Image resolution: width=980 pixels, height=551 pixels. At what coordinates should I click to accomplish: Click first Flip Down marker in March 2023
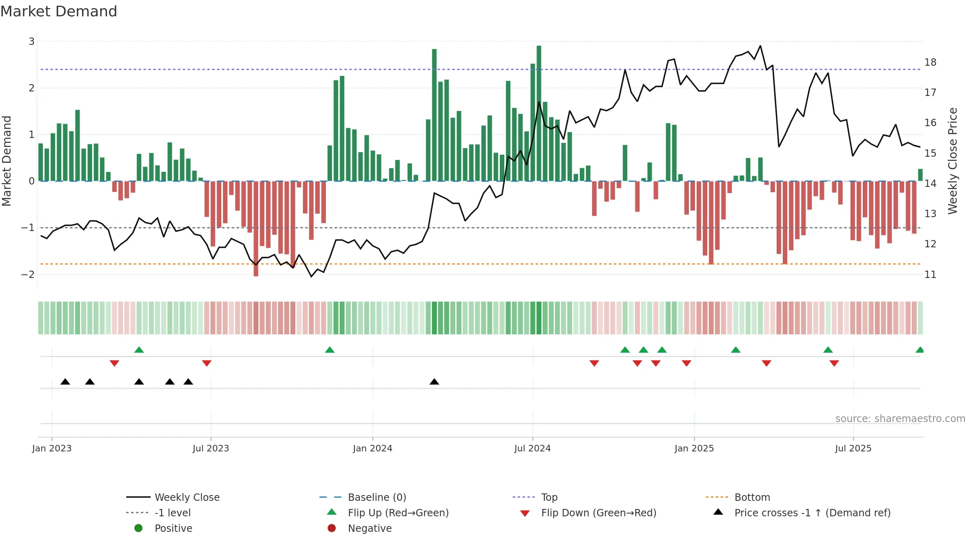114,363
